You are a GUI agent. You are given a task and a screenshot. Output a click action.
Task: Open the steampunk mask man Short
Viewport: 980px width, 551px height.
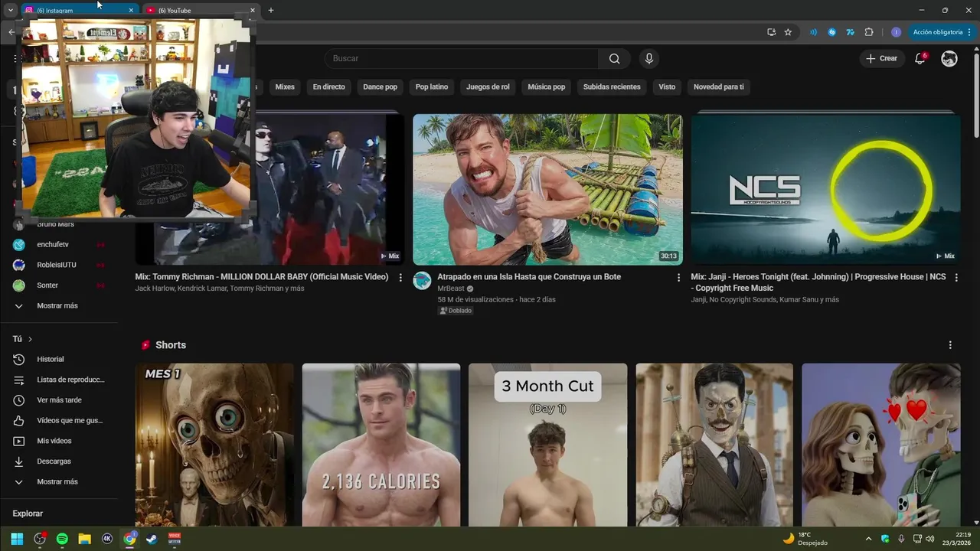tap(714, 445)
